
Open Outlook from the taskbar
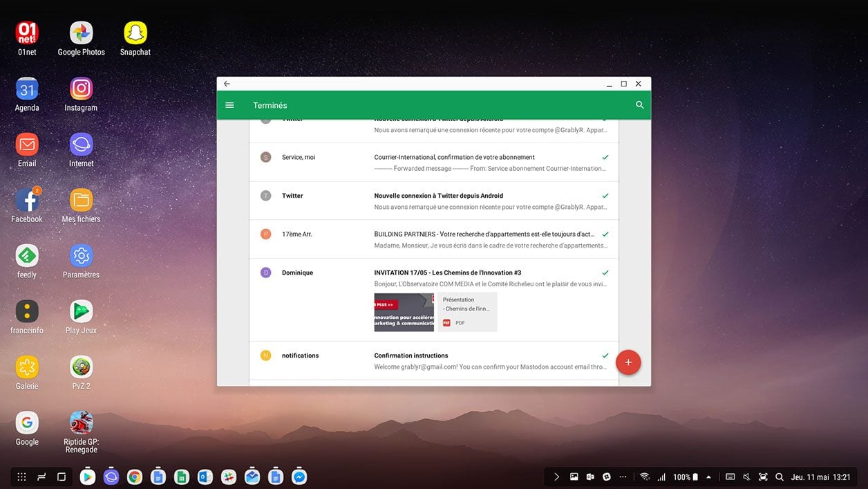tap(205, 477)
